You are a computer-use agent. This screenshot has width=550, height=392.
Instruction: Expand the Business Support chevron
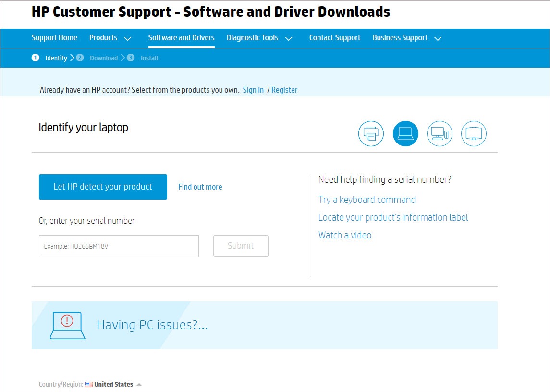coord(438,38)
